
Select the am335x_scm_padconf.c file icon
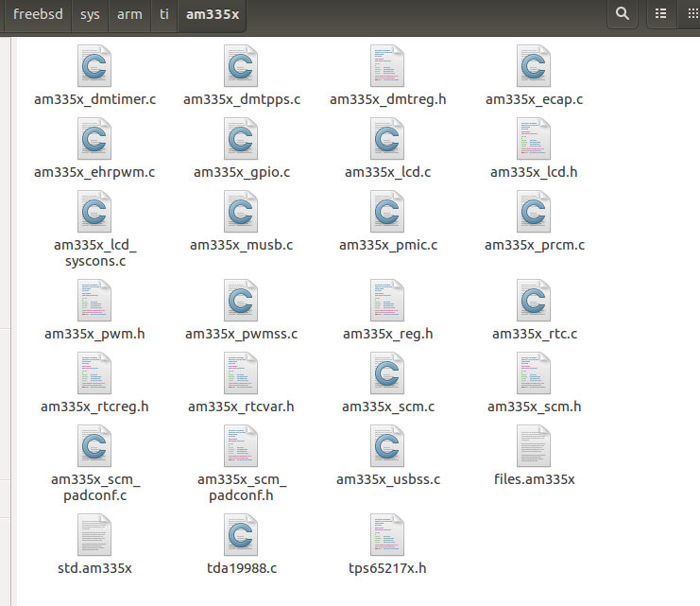[x=94, y=446]
